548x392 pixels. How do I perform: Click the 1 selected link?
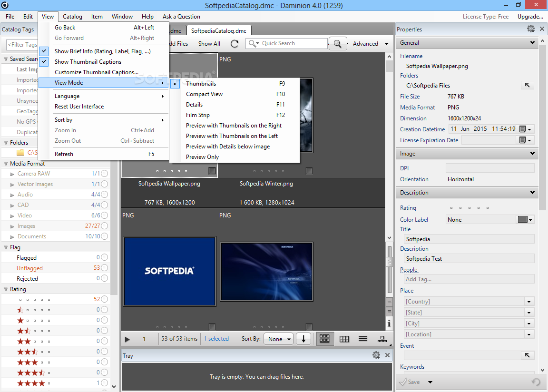click(x=216, y=339)
